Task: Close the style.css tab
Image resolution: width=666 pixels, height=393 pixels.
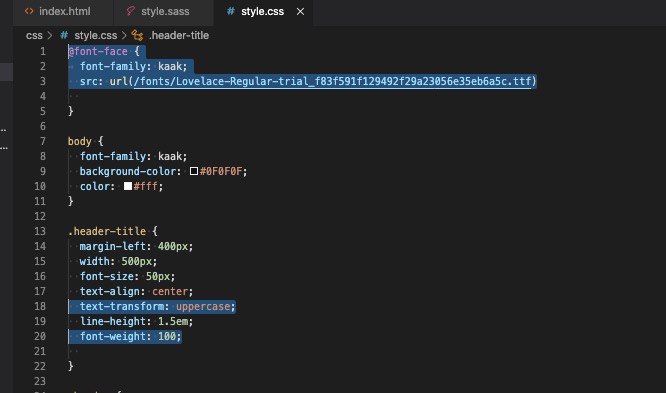Action: (x=300, y=12)
